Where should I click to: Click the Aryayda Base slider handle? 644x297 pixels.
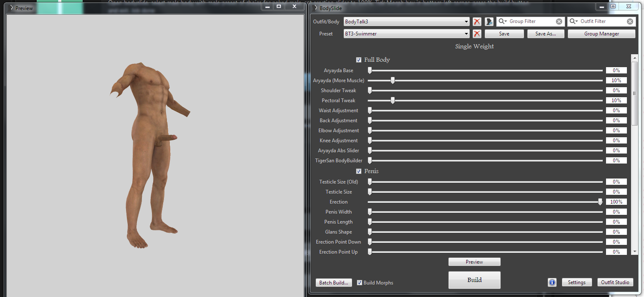point(370,70)
